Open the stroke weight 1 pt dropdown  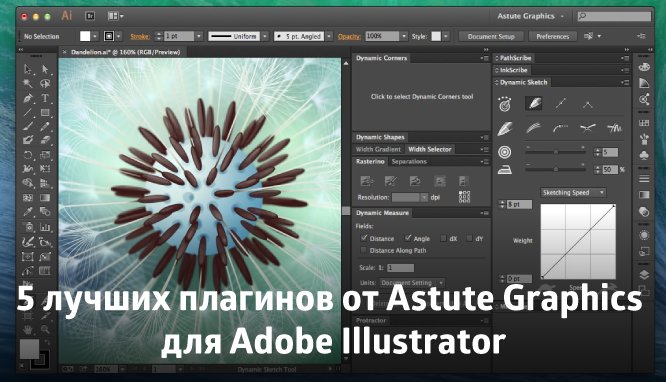(199, 37)
